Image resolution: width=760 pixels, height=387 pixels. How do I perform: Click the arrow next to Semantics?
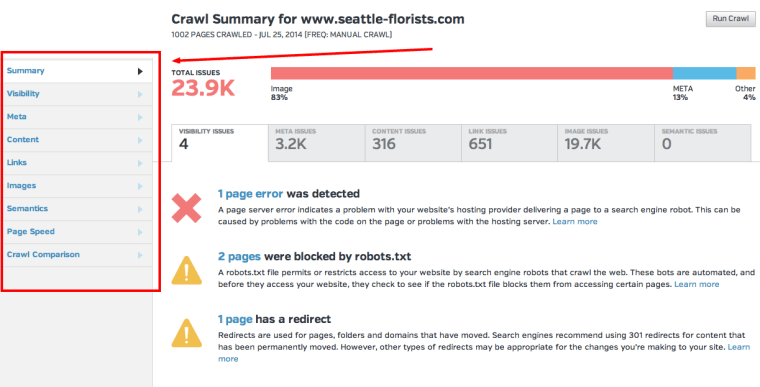[x=140, y=209]
